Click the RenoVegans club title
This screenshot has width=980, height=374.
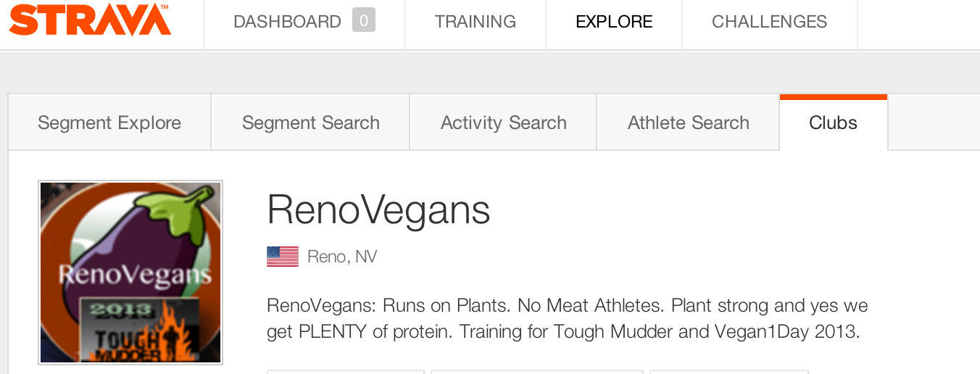pos(378,209)
